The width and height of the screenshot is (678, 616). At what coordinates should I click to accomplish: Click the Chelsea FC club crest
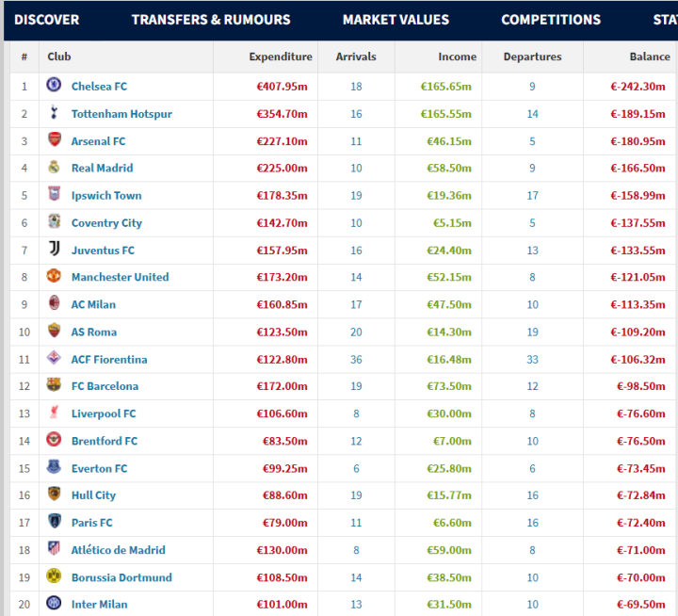[54, 85]
